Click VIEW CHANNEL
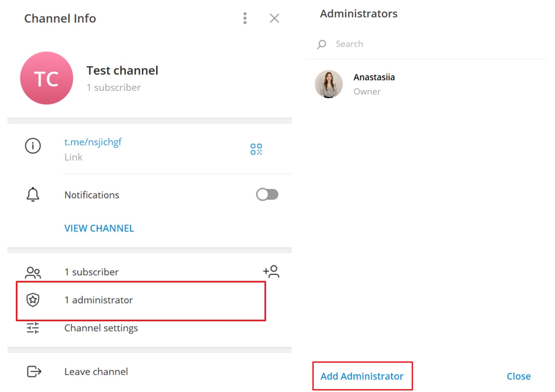 pos(99,228)
